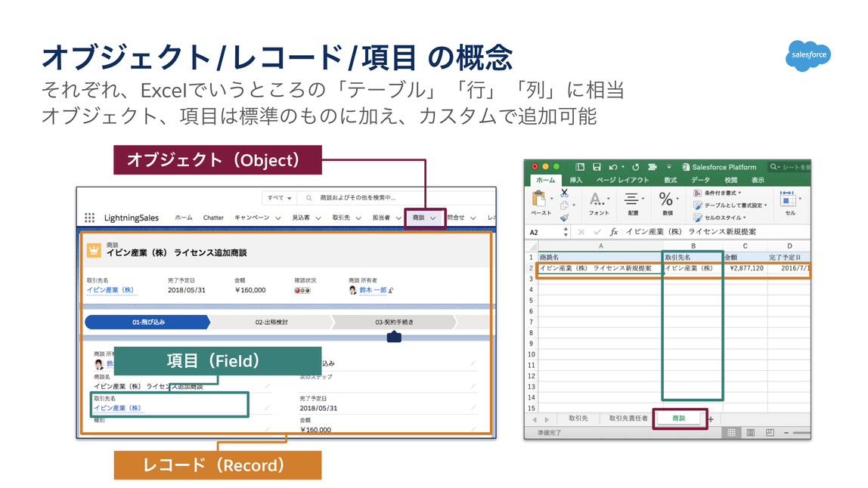
Task: Select the Excel データ ribbon tab
Action: 700,181
